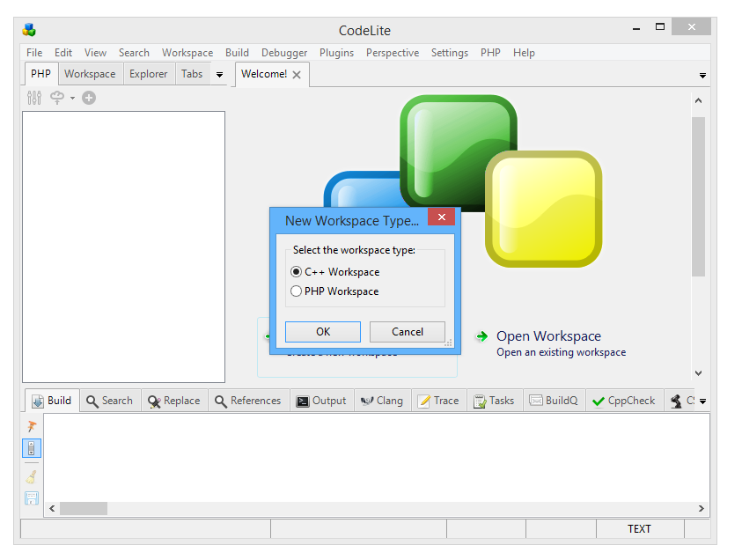Click the Open Workspace link
Screen dimensions: 742x560
point(548,336)
